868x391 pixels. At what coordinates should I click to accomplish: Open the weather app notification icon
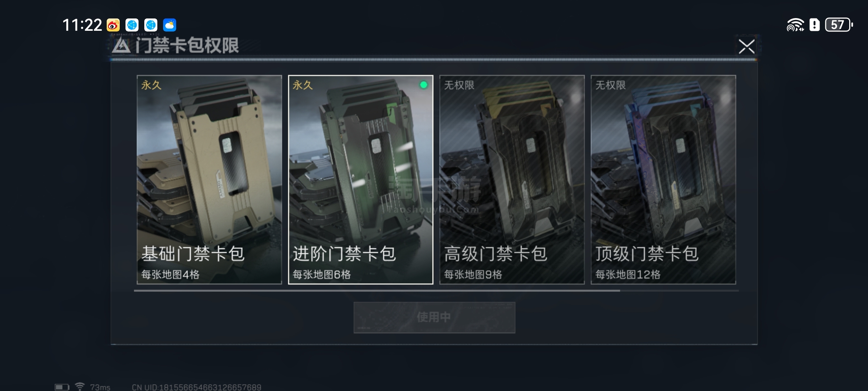[170, 25]
